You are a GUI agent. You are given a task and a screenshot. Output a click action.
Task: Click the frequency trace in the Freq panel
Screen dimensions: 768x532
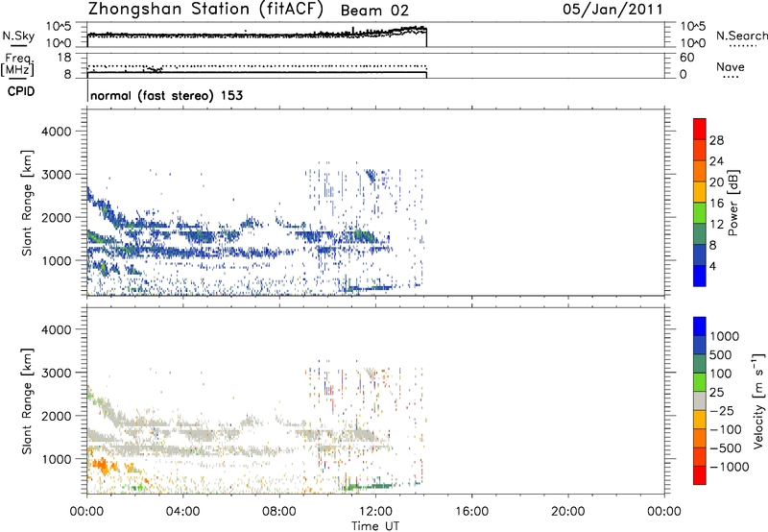[257, 72]
